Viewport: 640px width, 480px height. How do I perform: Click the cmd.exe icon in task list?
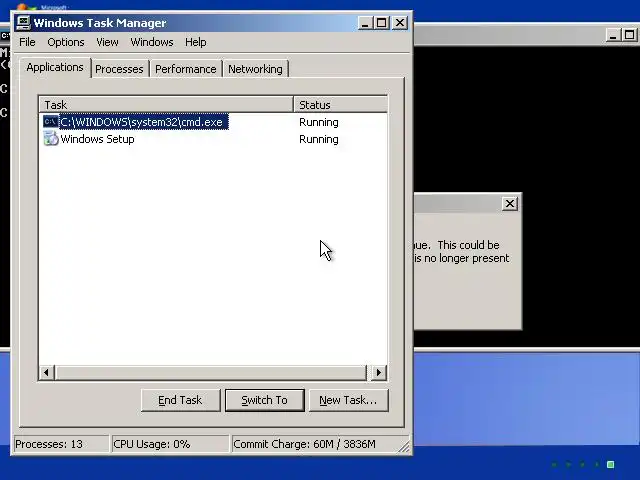pos(51,122)
